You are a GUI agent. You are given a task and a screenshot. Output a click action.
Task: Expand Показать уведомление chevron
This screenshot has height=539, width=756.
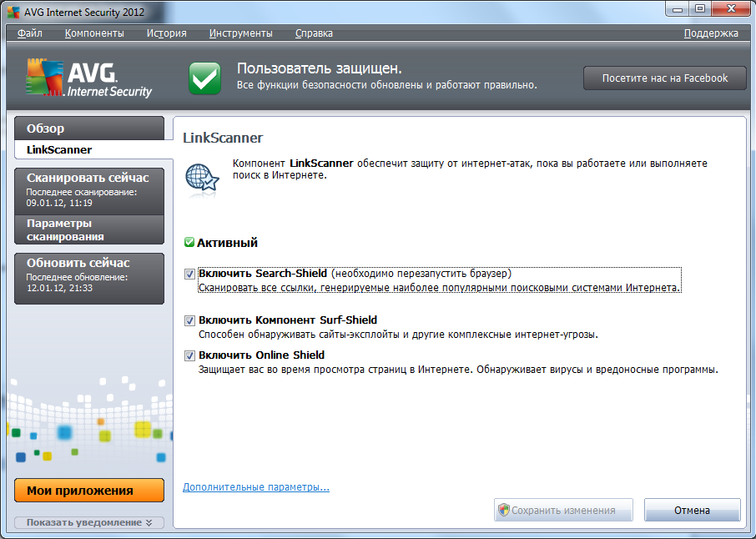pos(149,522)
